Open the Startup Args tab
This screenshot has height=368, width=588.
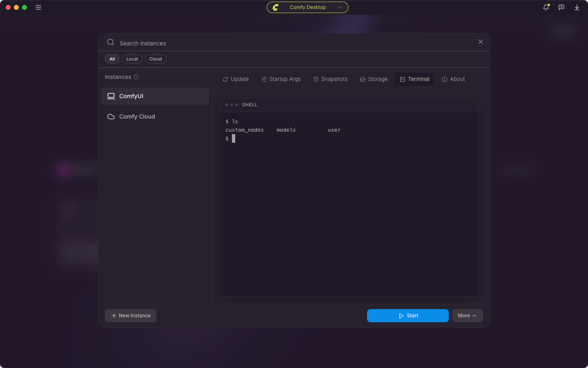tap(281, 79)
